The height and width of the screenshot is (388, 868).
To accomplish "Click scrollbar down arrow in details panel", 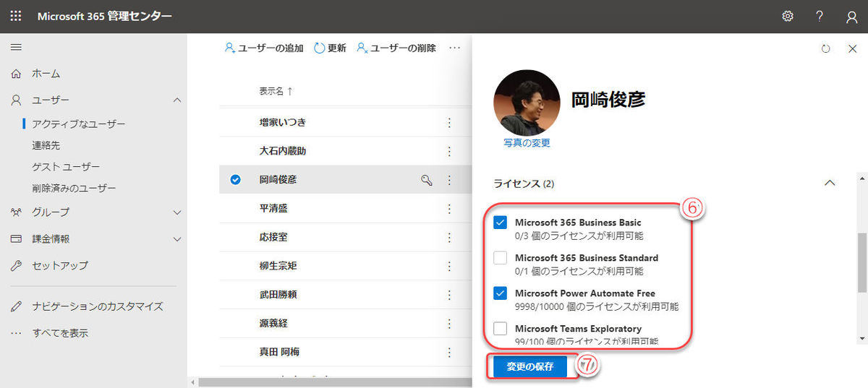I will point(861,339).
